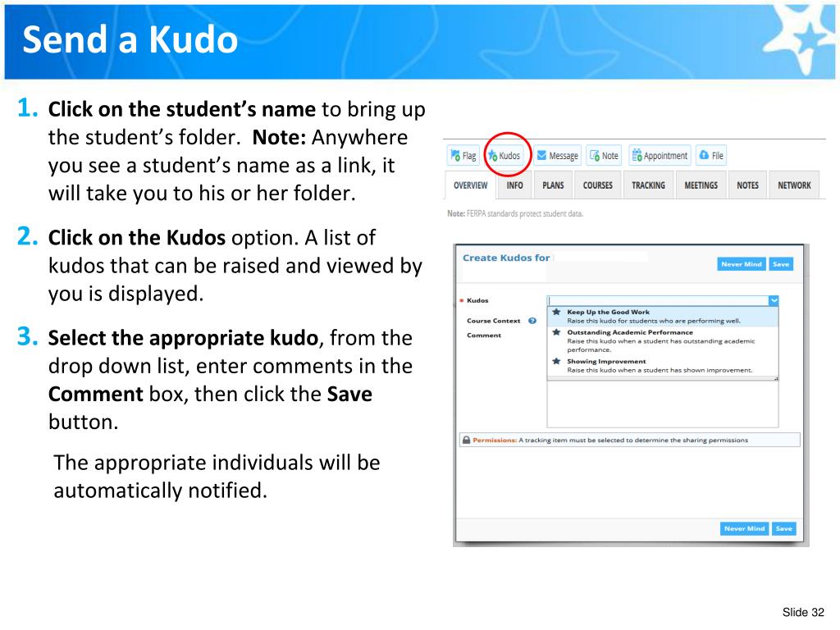The image size is (840, 630).
Task: Open the COURSES tab
Action: 598,185
